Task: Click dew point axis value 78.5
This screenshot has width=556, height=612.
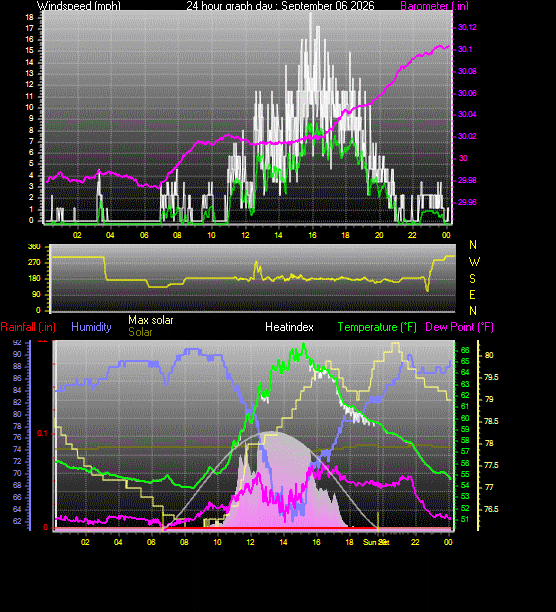Action: click(491, 422)
